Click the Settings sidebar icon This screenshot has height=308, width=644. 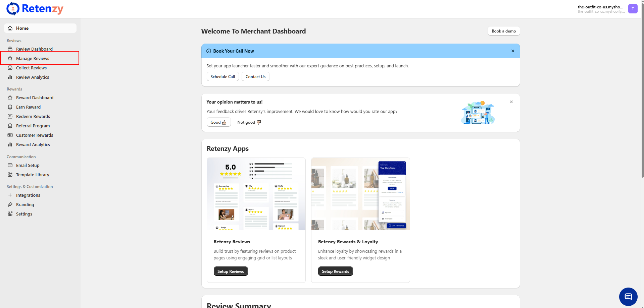[x=10, y=214]
